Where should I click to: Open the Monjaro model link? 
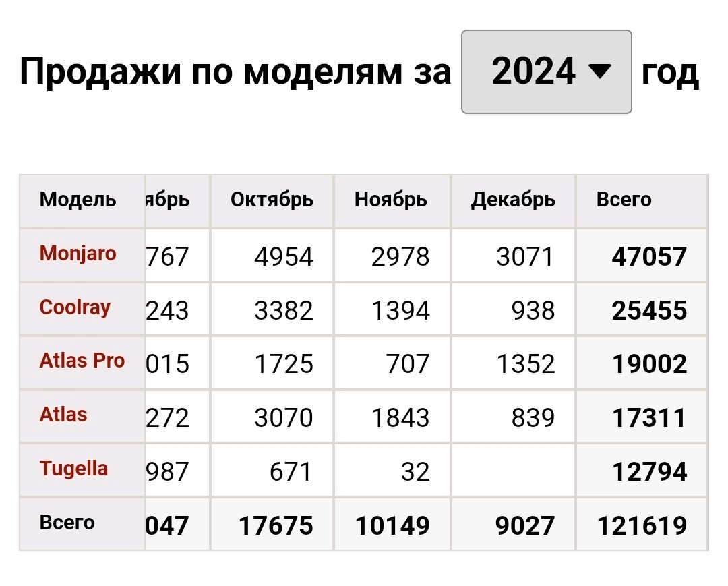click(x=78, y=254)
